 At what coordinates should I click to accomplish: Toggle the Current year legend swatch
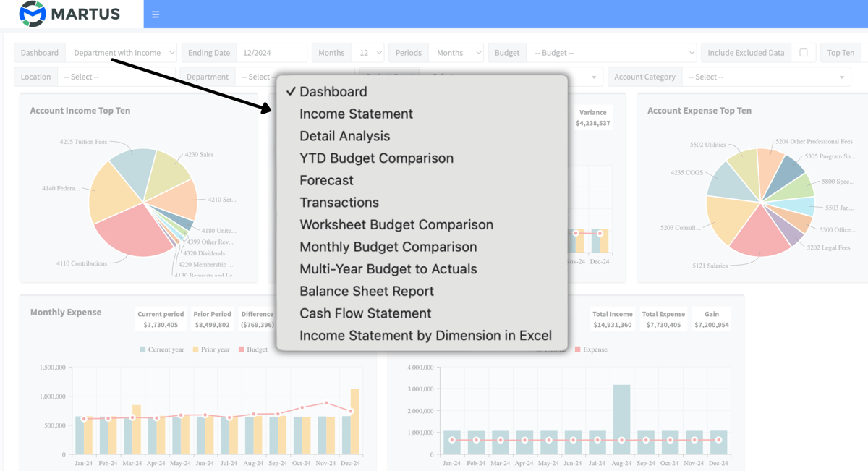(x=142, y=349)
